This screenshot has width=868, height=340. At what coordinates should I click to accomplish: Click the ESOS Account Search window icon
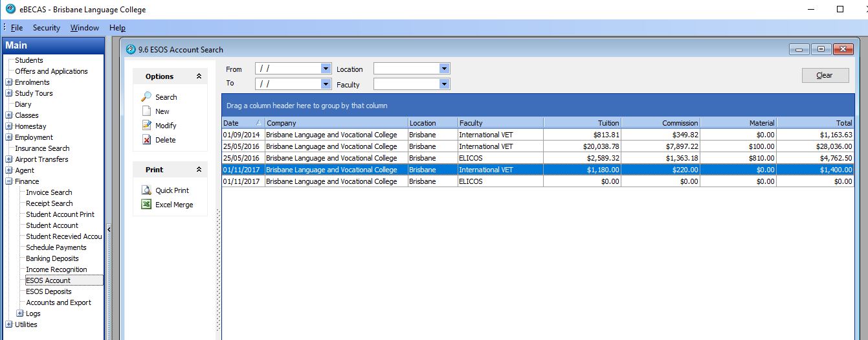[x=131, y=50]
